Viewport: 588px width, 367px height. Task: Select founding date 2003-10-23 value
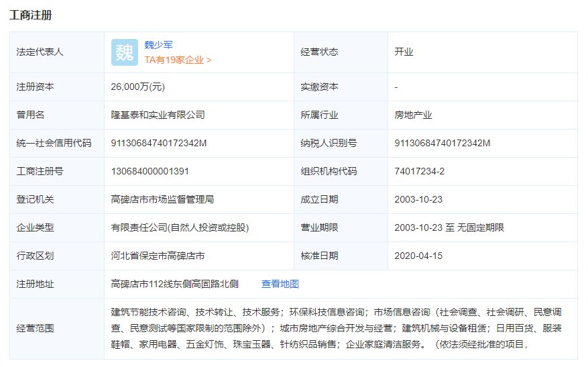click(x=418, y=200)
